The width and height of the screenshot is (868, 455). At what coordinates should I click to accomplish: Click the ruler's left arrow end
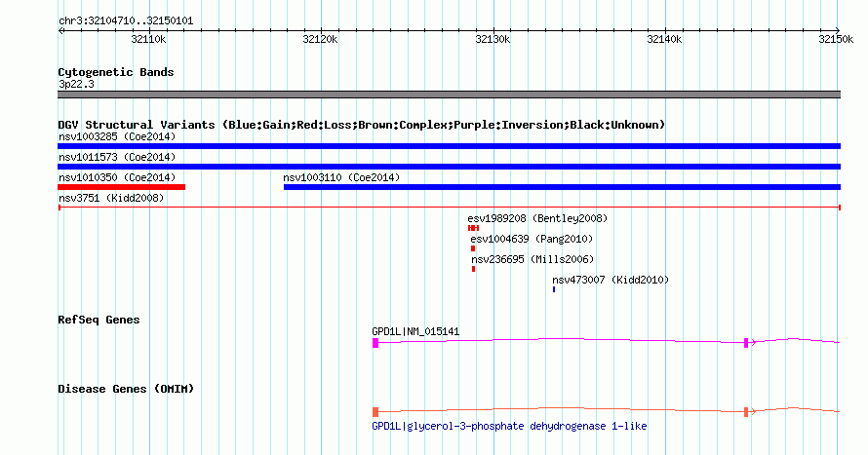coord(60,31)
